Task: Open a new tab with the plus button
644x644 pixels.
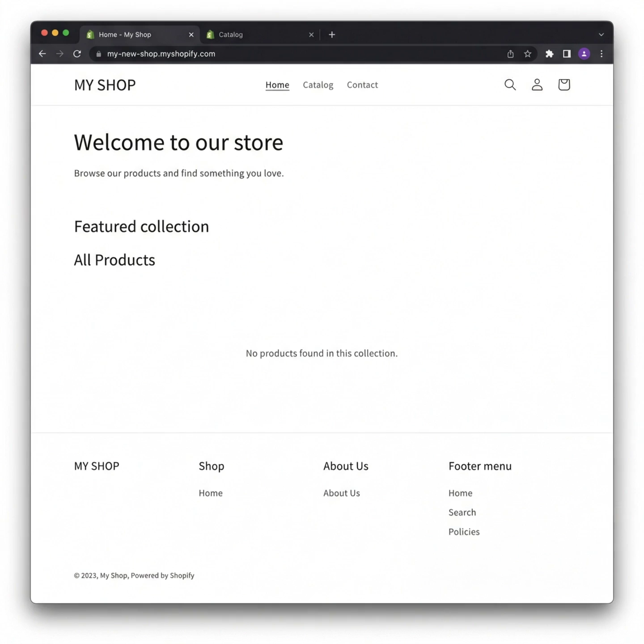Action: click(332, 34)
